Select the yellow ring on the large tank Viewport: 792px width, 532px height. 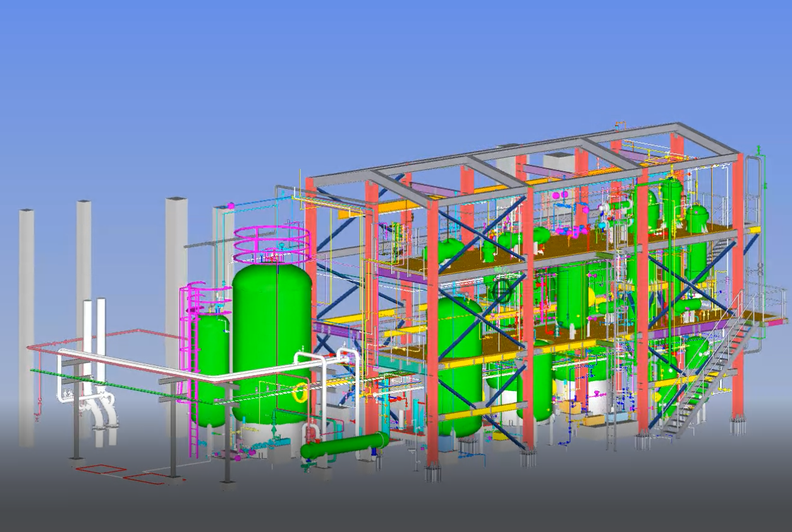tap(302, 393)
